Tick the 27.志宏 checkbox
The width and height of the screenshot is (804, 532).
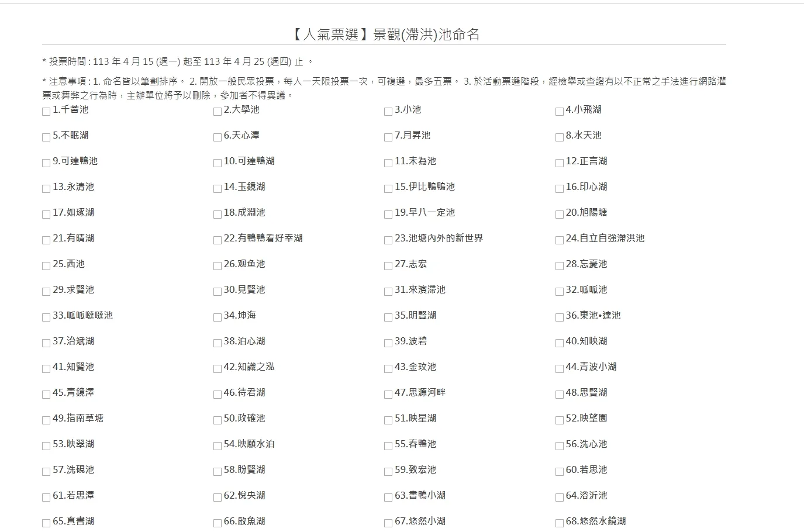(x=388, y=266)
